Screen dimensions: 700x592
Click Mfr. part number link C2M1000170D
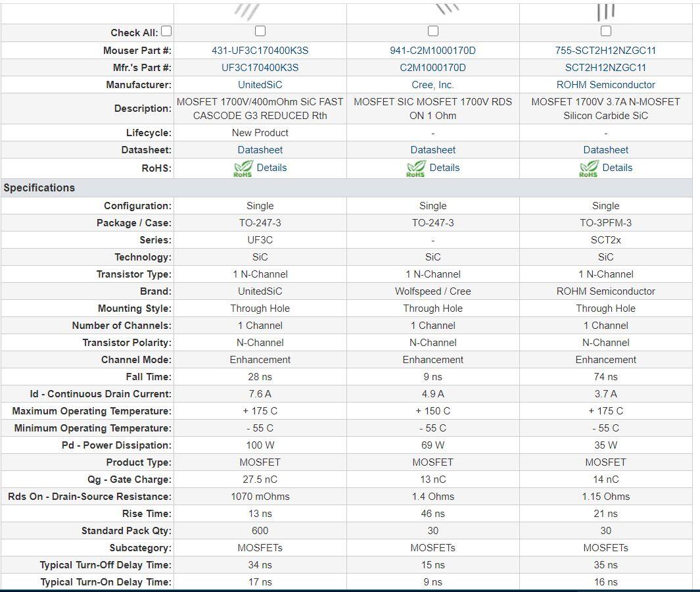[432, 68]
